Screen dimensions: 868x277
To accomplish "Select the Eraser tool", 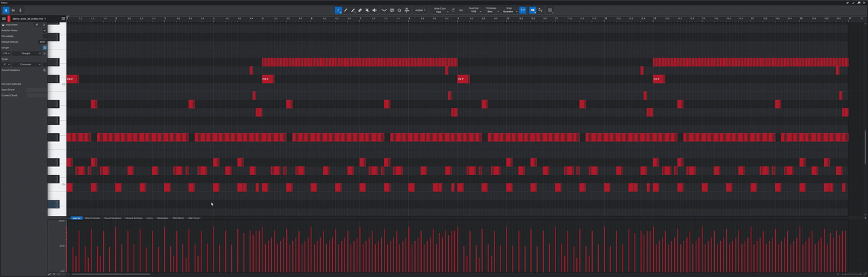I will pyautogui.click(x=359, y=10).
